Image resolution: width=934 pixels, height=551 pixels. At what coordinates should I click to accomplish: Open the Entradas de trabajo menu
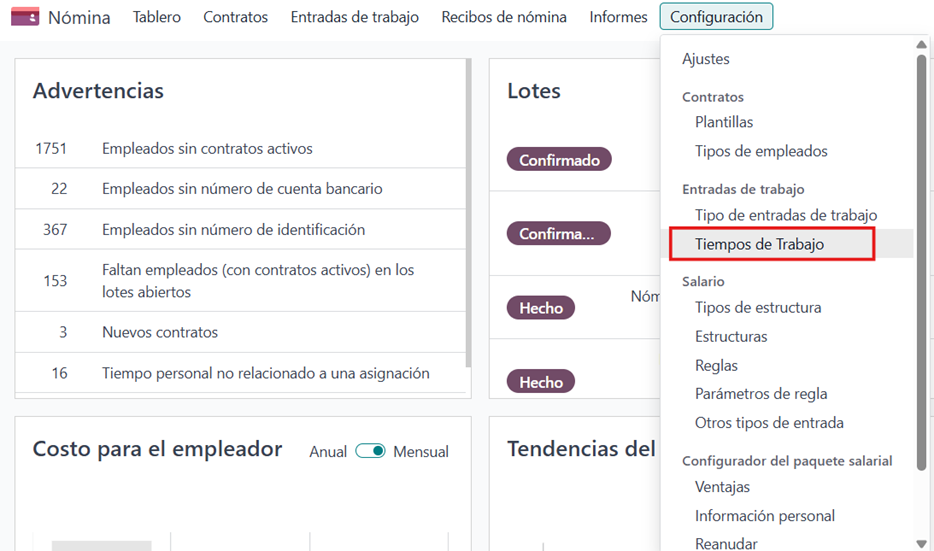coord(354,17)
